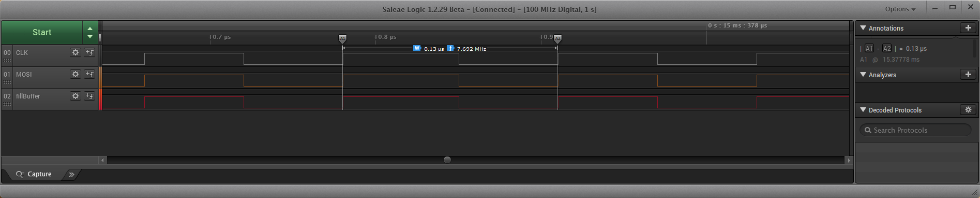Minimize the Saleae Logic window

point(934,8)
